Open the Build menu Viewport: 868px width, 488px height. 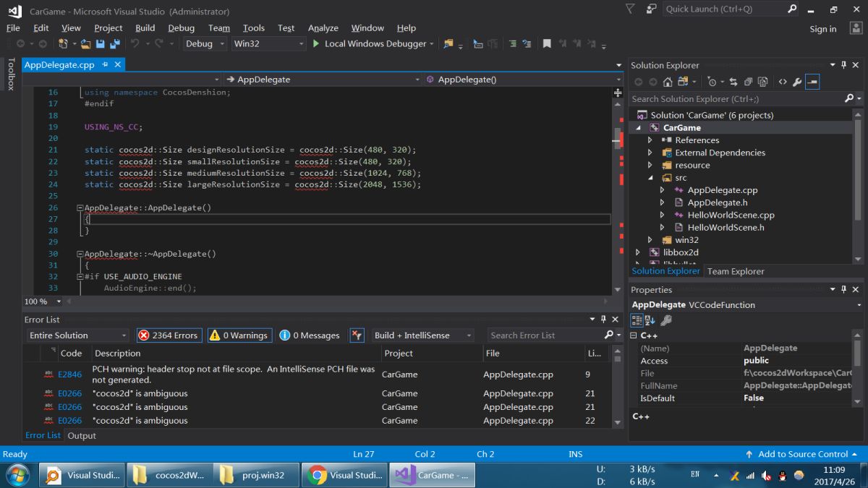(x=145, y=27)
